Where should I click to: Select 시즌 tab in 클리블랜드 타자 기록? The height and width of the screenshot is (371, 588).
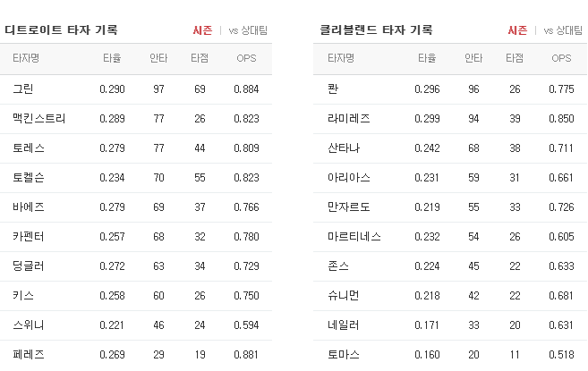pyautogui.click(x=517, y=30)
